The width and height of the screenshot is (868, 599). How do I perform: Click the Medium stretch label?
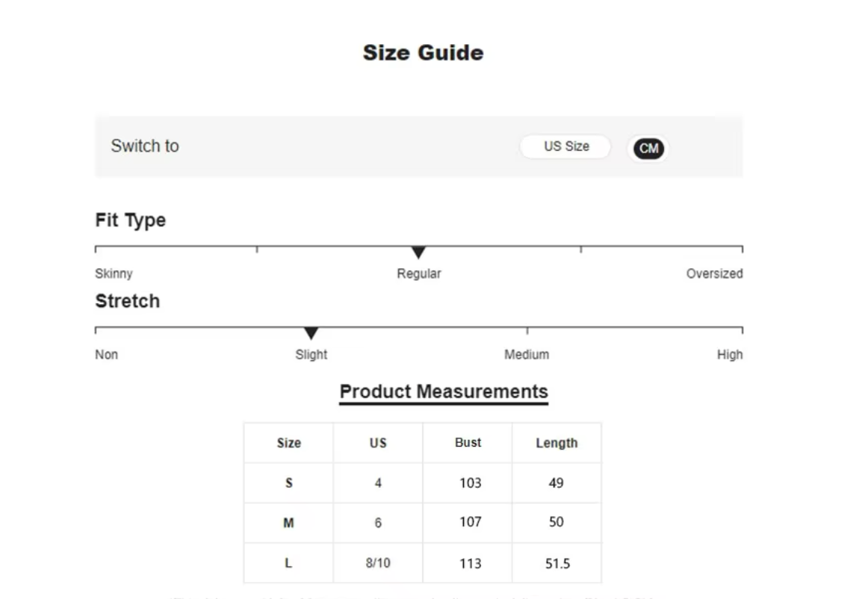coord(527,354)
